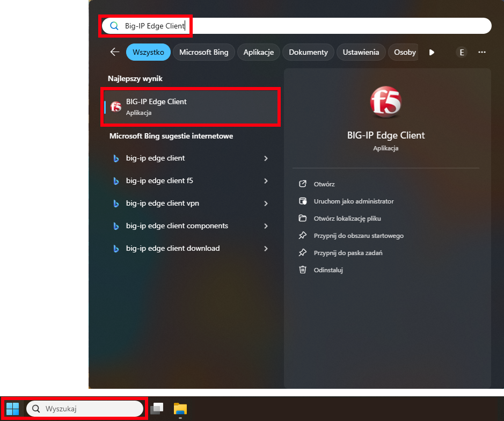Viewport: 504px width, 421px height.
Task: Click the small f5 icon in best result
Action: [x=116, y=106]
